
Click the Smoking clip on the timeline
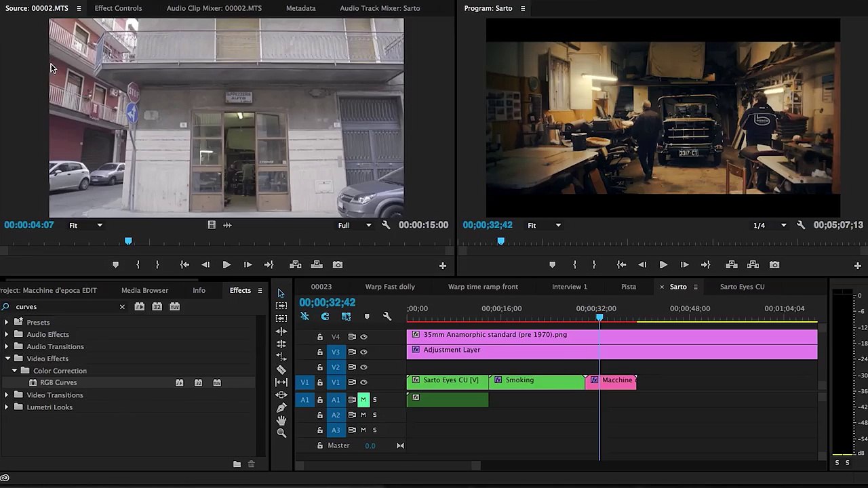click(x=536, y=381)
